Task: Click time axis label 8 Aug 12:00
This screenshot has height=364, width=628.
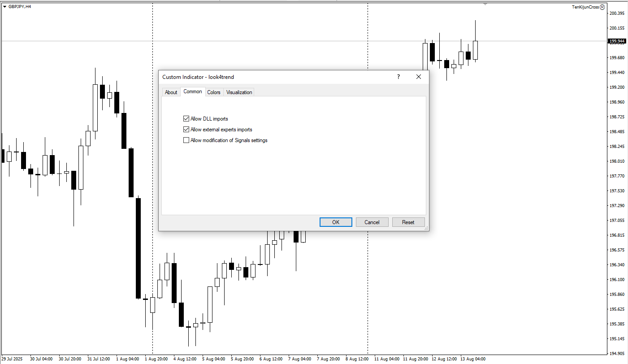Action: [x=357, y=359]
